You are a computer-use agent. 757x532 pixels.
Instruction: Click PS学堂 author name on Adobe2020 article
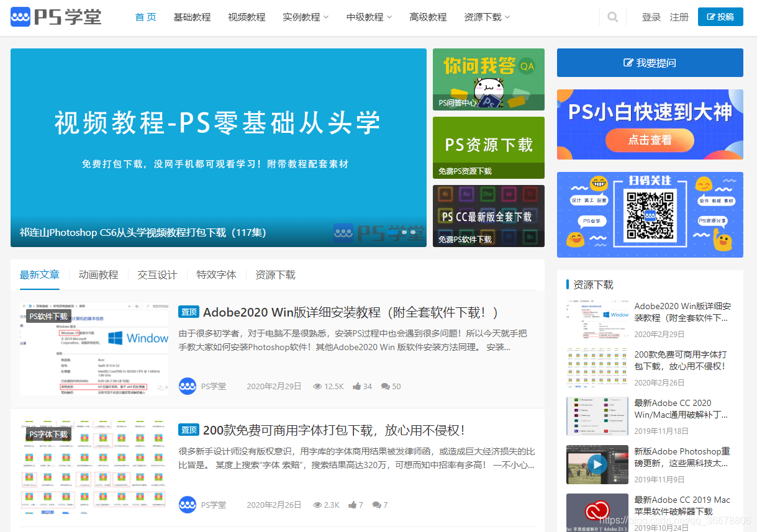[214, 386]
